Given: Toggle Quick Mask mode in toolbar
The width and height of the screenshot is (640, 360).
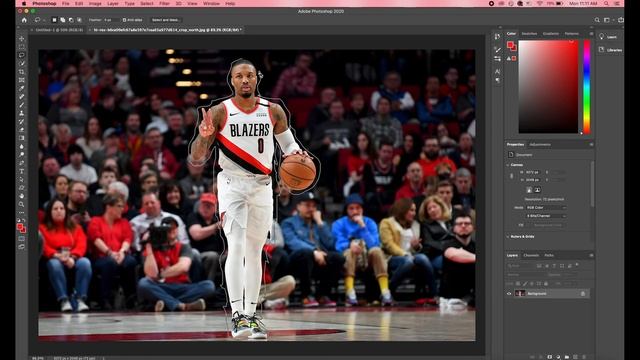Looking at the screenshot, I should coord(22,238).
